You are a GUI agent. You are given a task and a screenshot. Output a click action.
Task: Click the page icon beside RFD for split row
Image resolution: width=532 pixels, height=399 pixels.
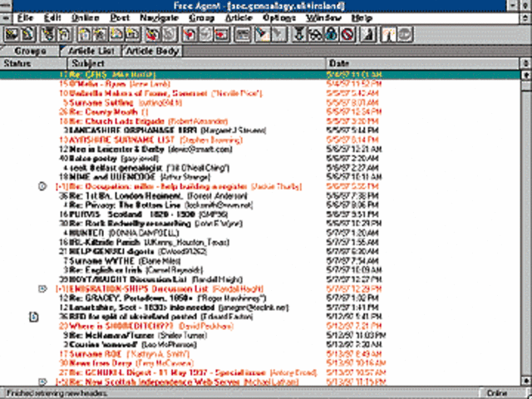pyautogui.click(x=33, y=317)
